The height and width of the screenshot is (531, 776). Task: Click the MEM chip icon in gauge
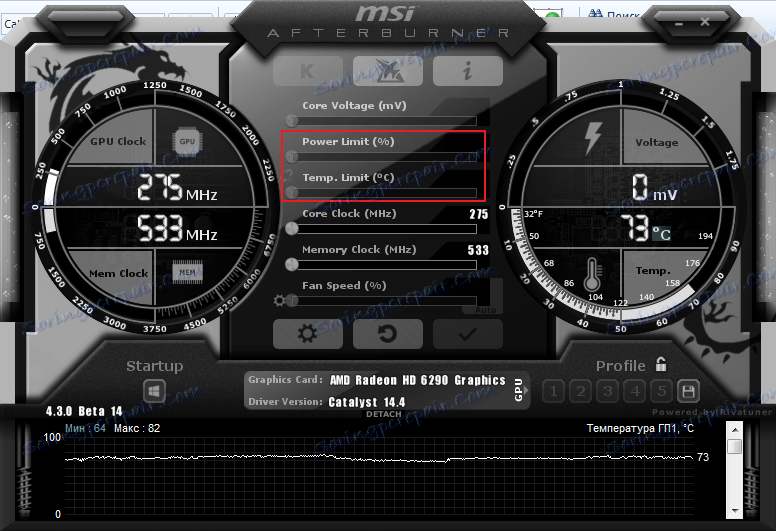[187, 272]
